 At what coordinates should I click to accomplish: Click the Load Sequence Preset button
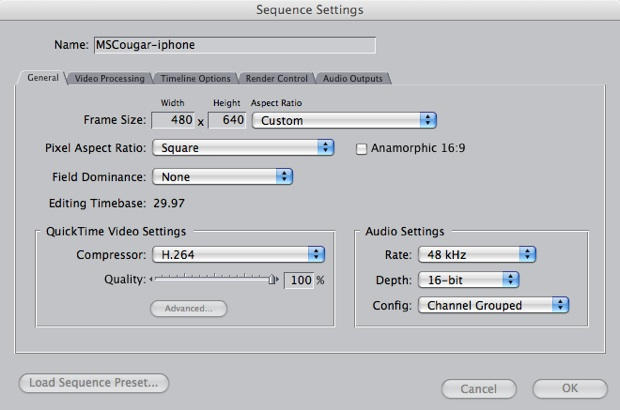[93, 383]
